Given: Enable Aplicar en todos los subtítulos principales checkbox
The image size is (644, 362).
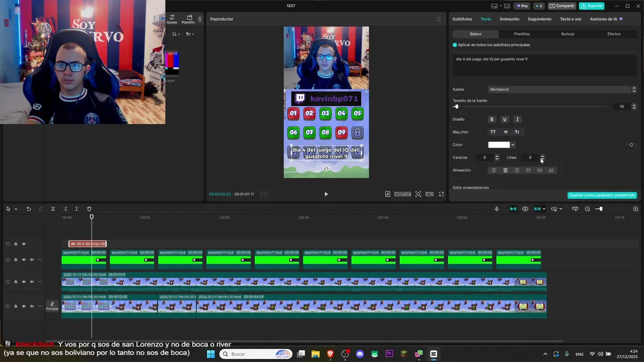Looking at the screenshot, I should pyautogui.click(x=455, y=45).
